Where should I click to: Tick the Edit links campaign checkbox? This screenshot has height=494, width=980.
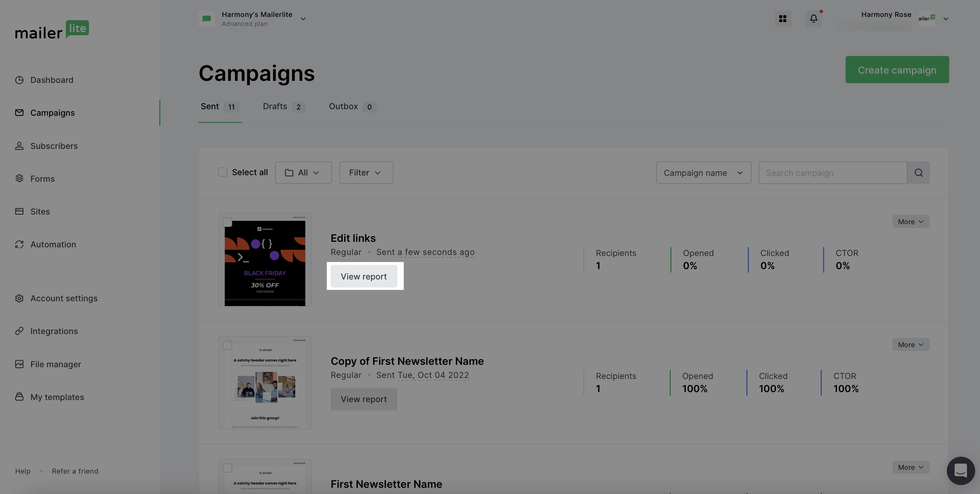coord(227,222)
